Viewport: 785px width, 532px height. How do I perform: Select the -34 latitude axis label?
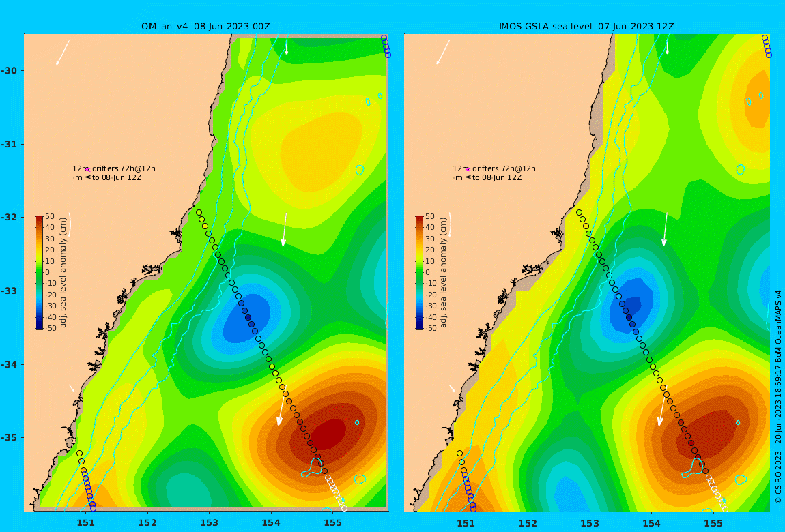9,364
